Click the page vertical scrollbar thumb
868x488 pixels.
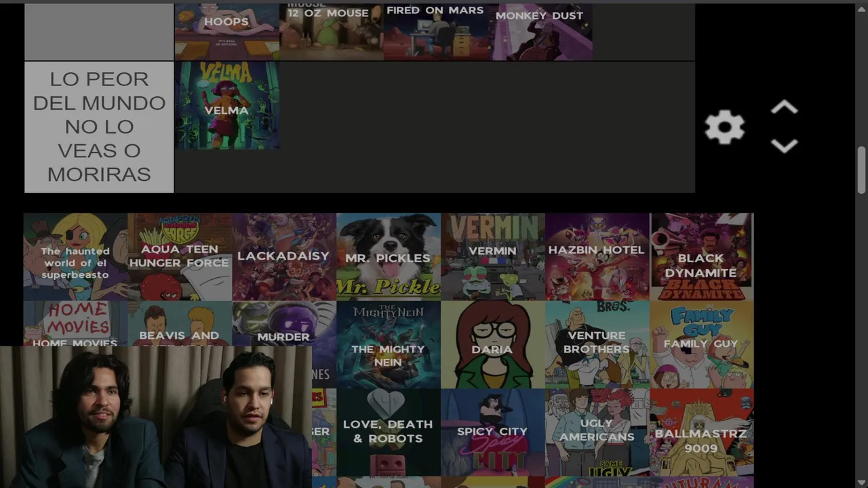[x=862, y=169]
